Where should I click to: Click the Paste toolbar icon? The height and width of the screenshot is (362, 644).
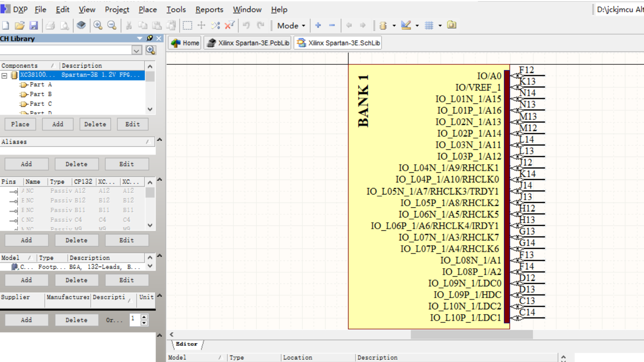click(x=157, y=25)
